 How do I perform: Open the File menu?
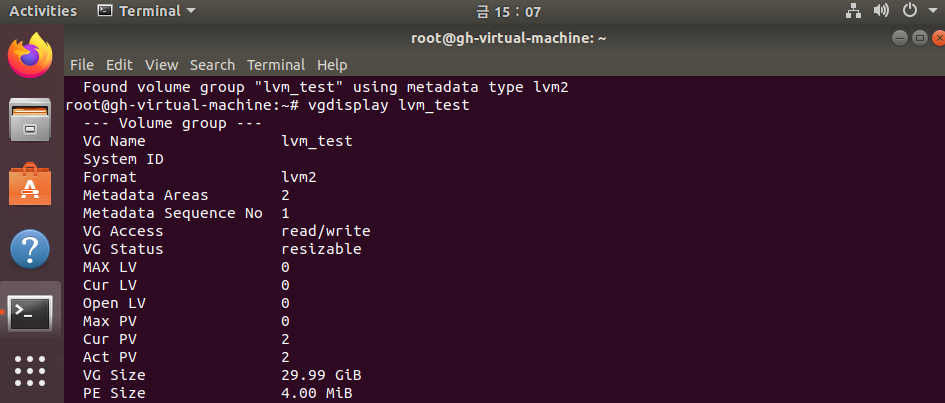click(82, 64)
